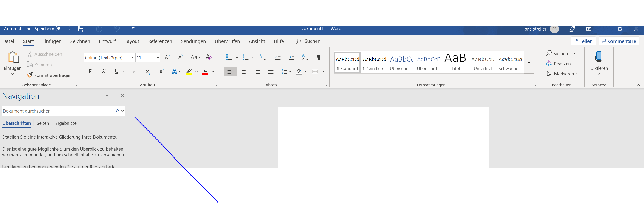
Task: Toggle show paragraph marks (¶)
Action: tap(318, 57)
